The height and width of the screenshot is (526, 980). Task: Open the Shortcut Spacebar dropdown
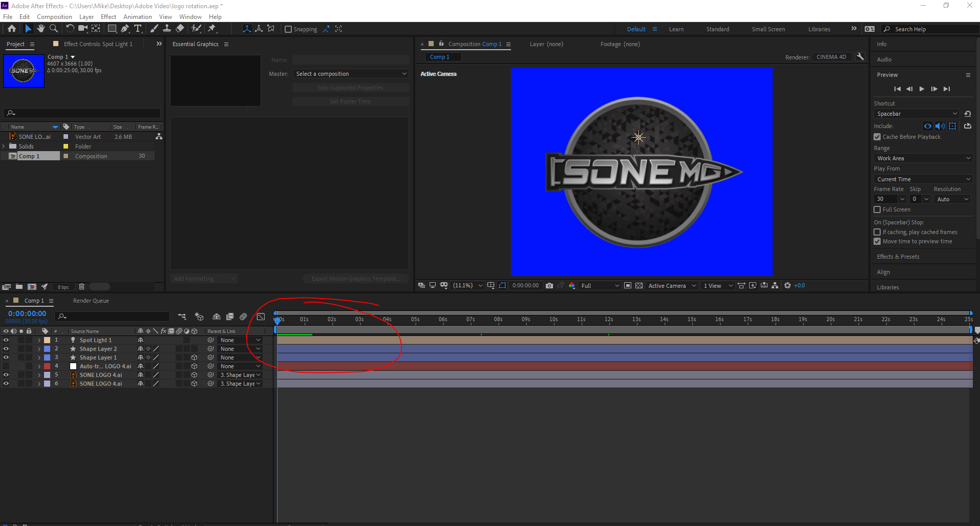click(917, 114)
